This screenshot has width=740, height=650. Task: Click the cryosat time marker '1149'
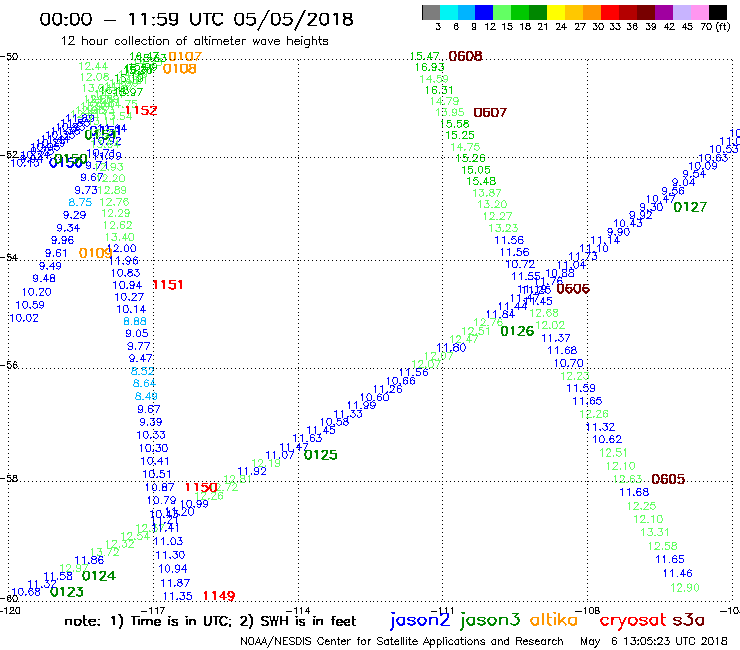click(x=219, y=596)
